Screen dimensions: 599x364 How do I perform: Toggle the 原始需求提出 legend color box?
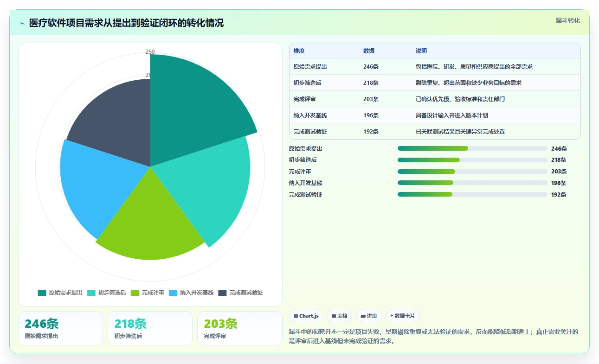click(x=42, y=293)
